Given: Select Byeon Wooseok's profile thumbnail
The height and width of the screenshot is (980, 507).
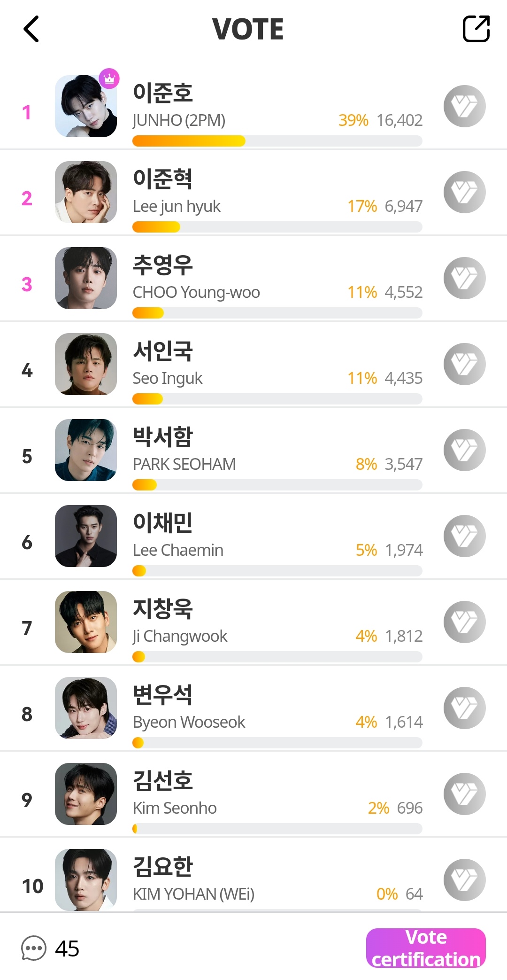Looking at the screenshot, I should [85, 708].
